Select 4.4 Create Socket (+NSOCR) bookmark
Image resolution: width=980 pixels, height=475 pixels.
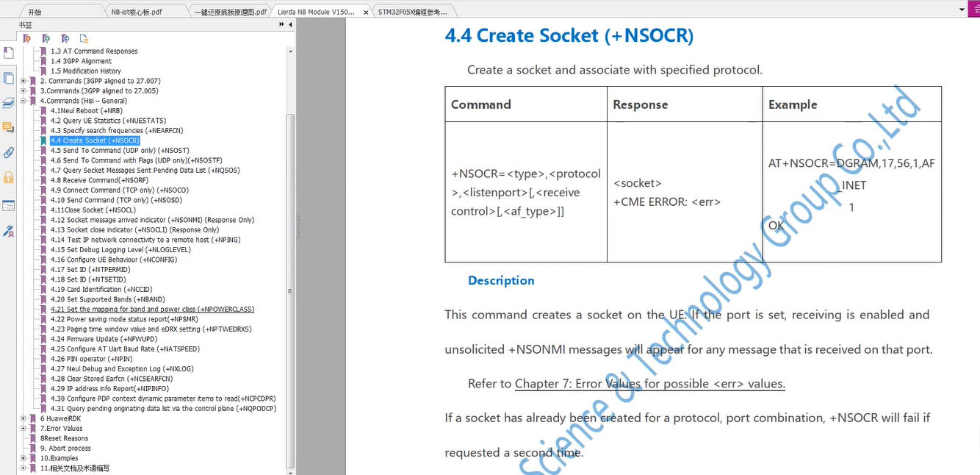tap(95, 140)
